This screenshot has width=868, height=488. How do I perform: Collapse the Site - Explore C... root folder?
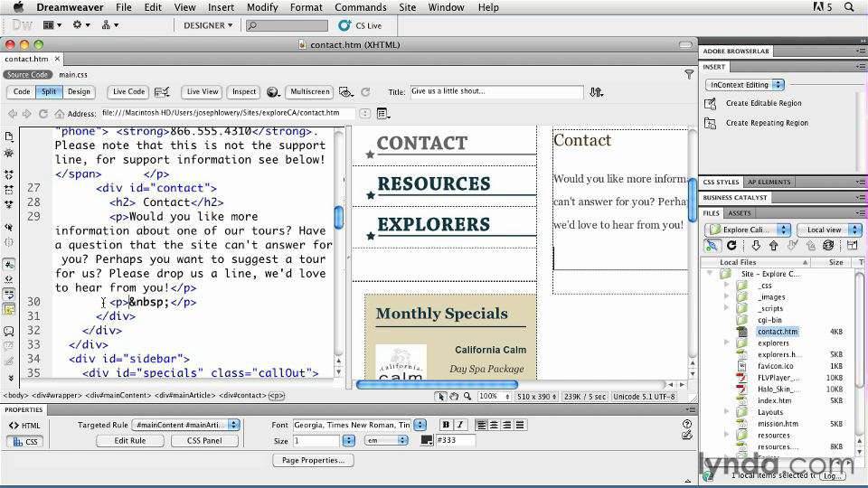710,273
